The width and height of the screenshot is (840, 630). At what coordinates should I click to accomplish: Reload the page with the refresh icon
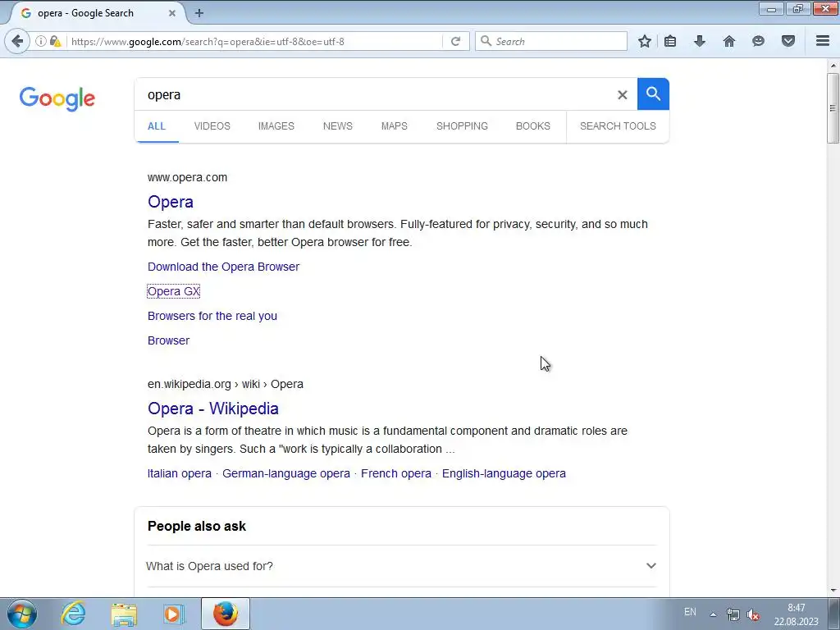[x=455, y=41]
